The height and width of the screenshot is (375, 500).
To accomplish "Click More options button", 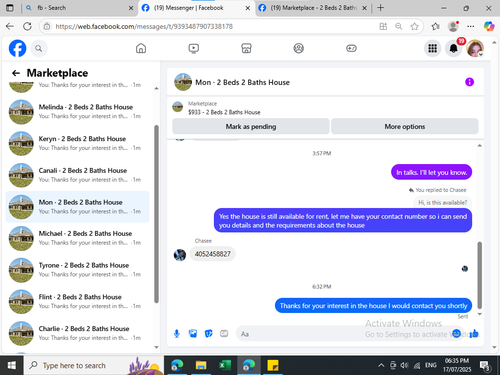I will tap(405, 126).
